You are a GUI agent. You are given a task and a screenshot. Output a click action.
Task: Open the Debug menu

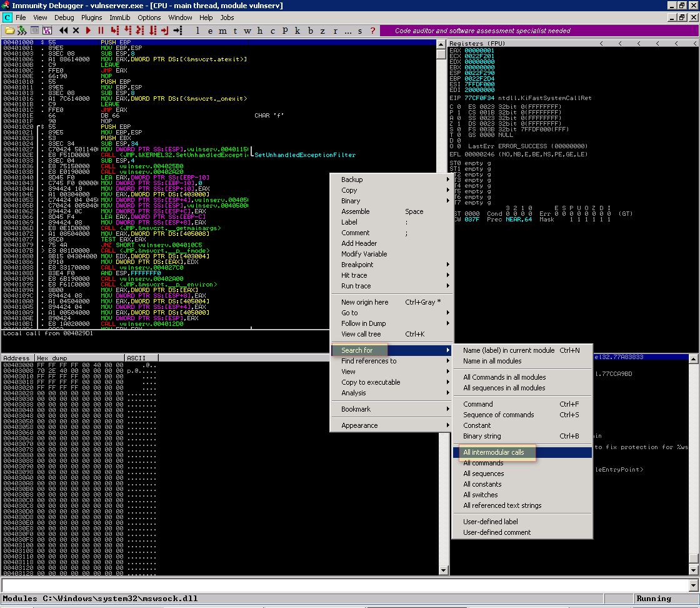[x=64, y=18]
